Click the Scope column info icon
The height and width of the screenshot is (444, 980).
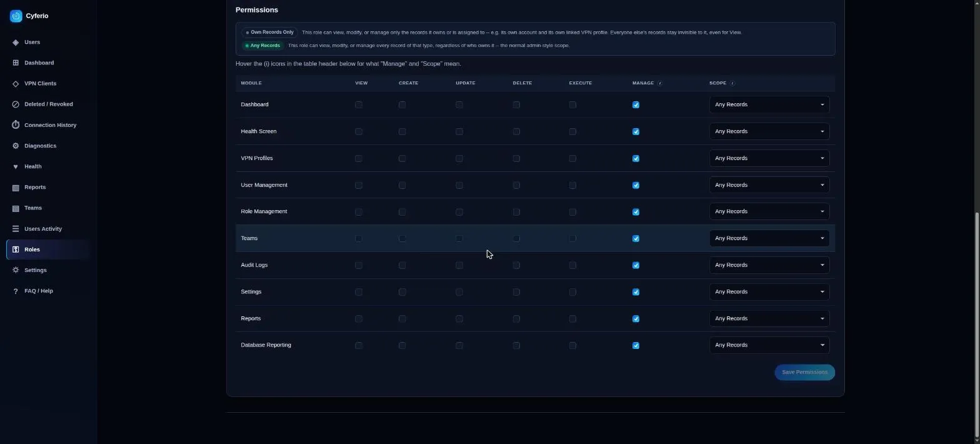732,83
